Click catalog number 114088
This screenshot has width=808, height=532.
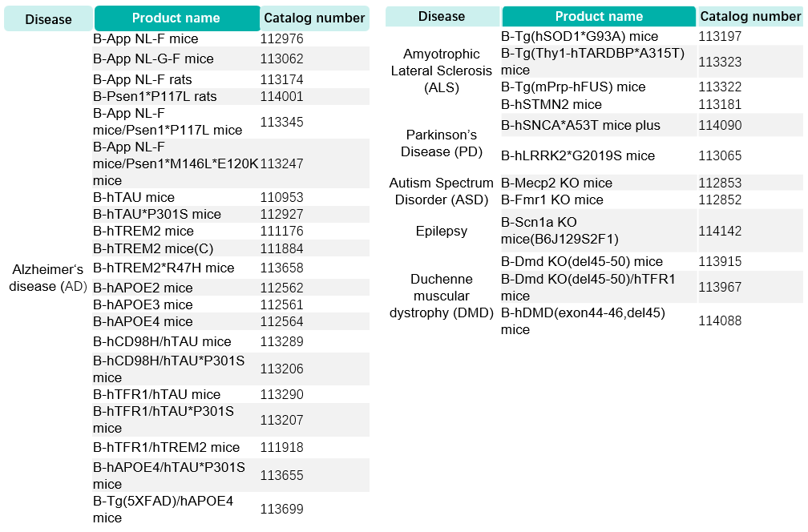coord(720,320)
